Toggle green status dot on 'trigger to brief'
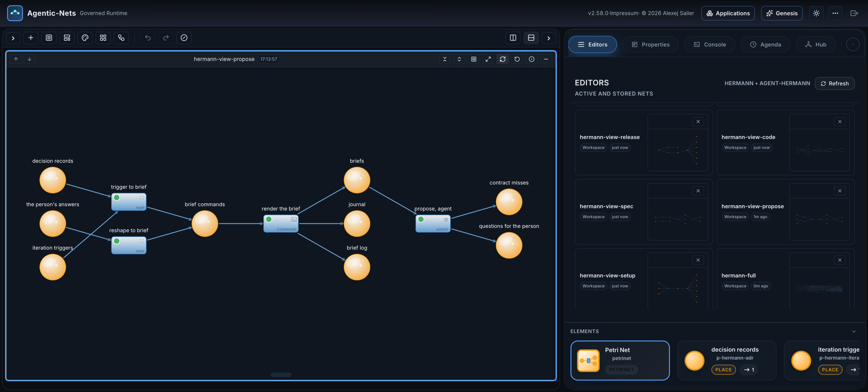 (117, 198)
